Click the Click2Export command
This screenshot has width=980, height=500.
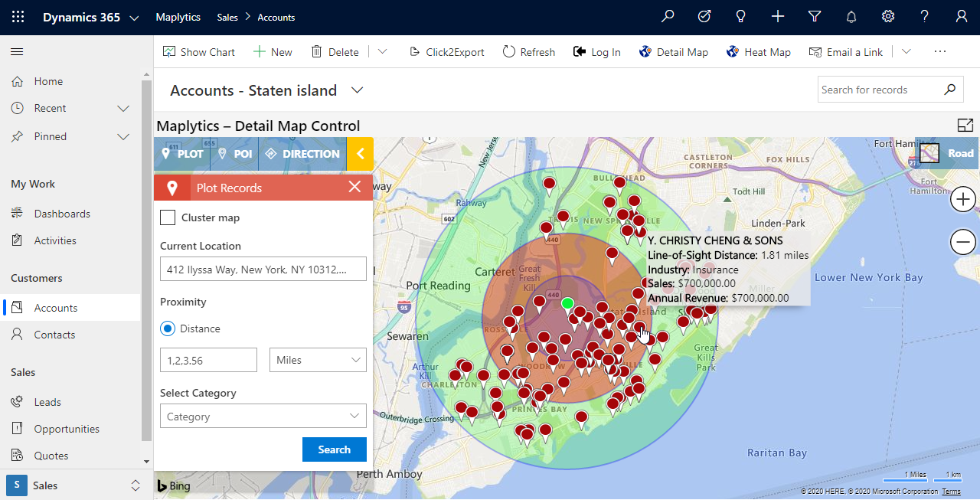446,52
